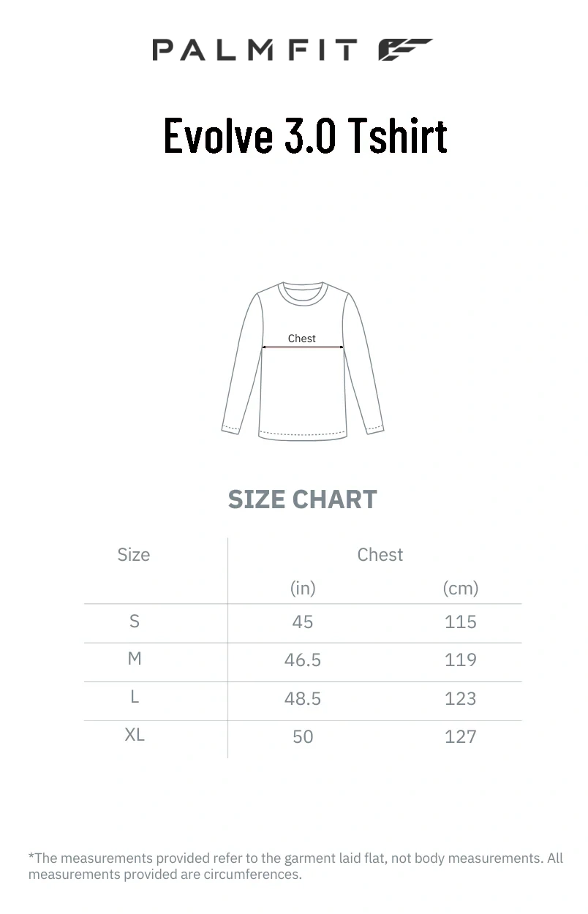
Task: Click the Chest label on the shirt diagram
Action: [x=302, y=339]
